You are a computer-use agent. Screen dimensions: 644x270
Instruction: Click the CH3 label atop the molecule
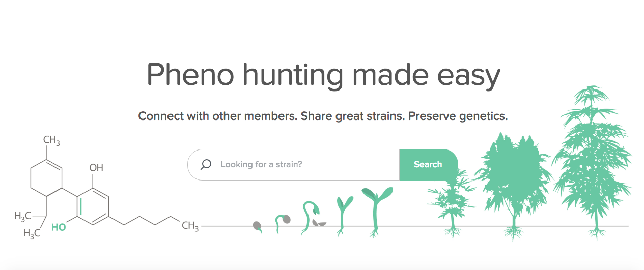(51, 140)
